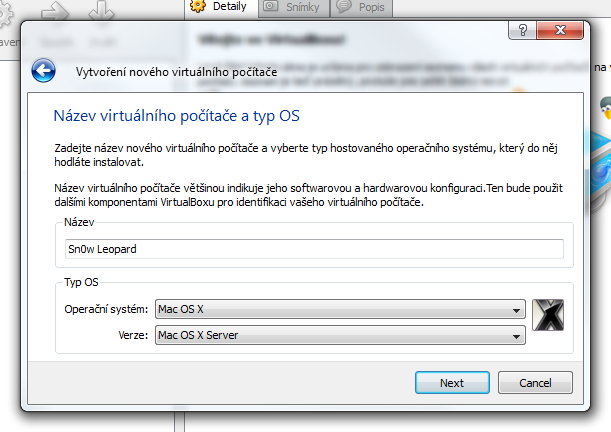Click the title Vytvoření nového virtuálního počítače
The width and height of the screenshot is (611, 432).
[177, 72]
